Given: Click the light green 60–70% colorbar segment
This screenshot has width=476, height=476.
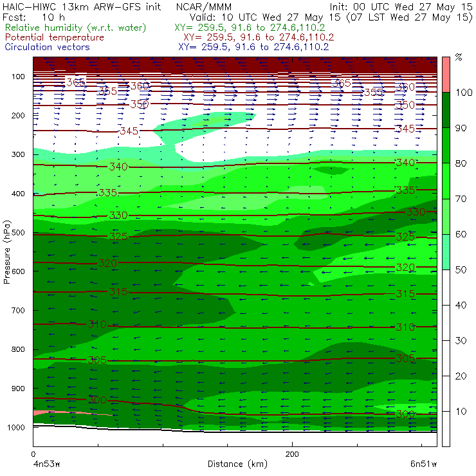Looking at the screenshot, I should pos(446,216).
